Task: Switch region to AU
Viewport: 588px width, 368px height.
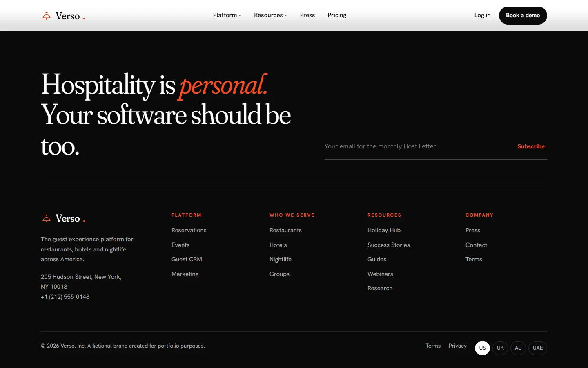Action: (x=518, y=348)
